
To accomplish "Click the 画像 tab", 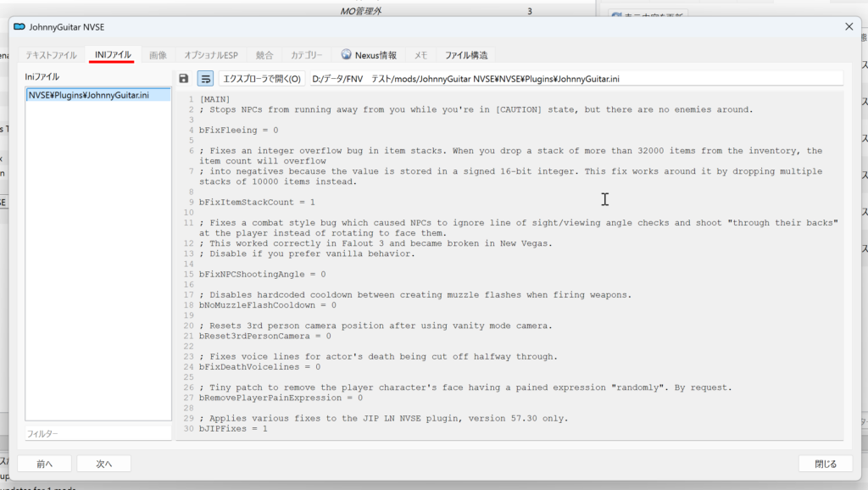I will point(158,55).
